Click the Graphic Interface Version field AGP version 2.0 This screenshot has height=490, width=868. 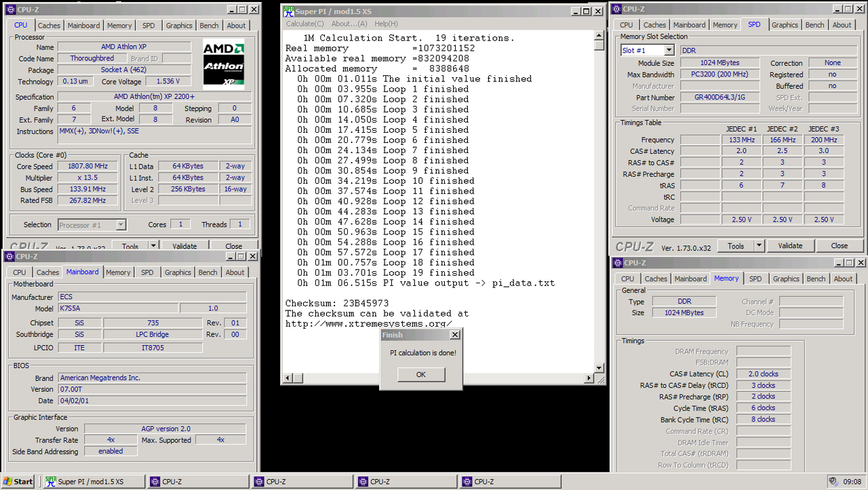(165, 429)
